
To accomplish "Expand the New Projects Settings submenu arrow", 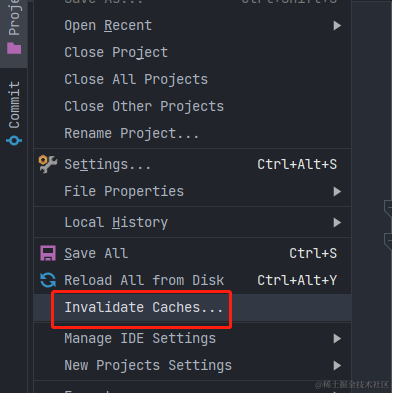I will [337, 366].
